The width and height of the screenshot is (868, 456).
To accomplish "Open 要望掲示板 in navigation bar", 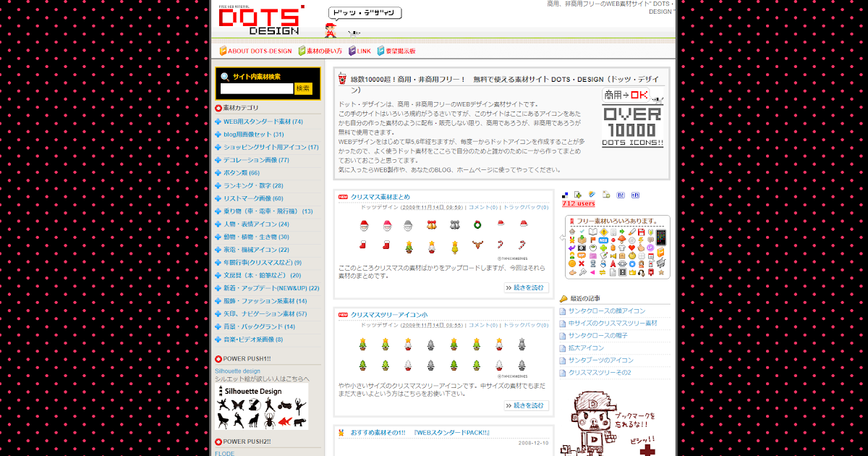I will 396,51.
